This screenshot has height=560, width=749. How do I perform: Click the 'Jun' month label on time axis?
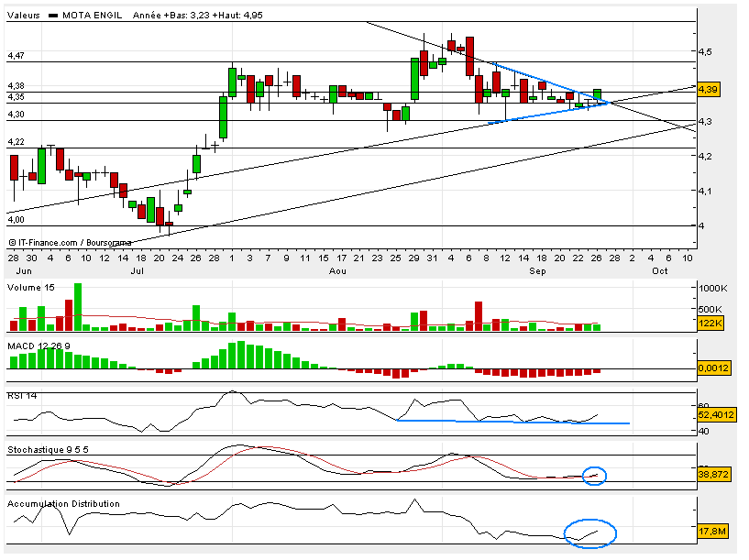click(24, 271)
